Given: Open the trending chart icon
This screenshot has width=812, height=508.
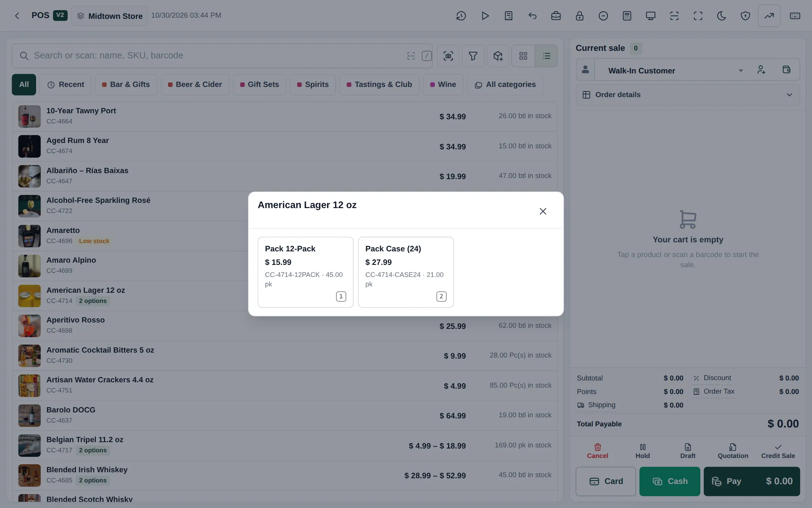Looking at the screenshot, I should tap(769, 16).
